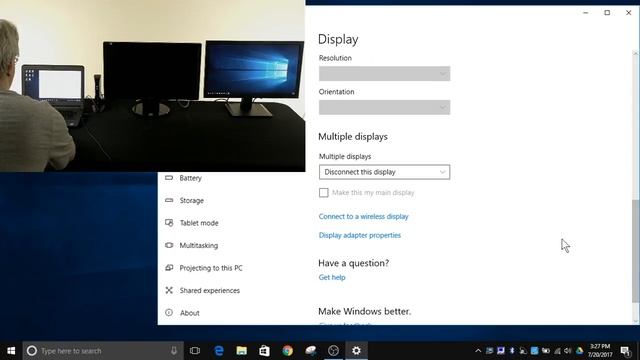Select Shared experiences in the sidebar
This screenshot has width=640, height=360.
[210, 290]
